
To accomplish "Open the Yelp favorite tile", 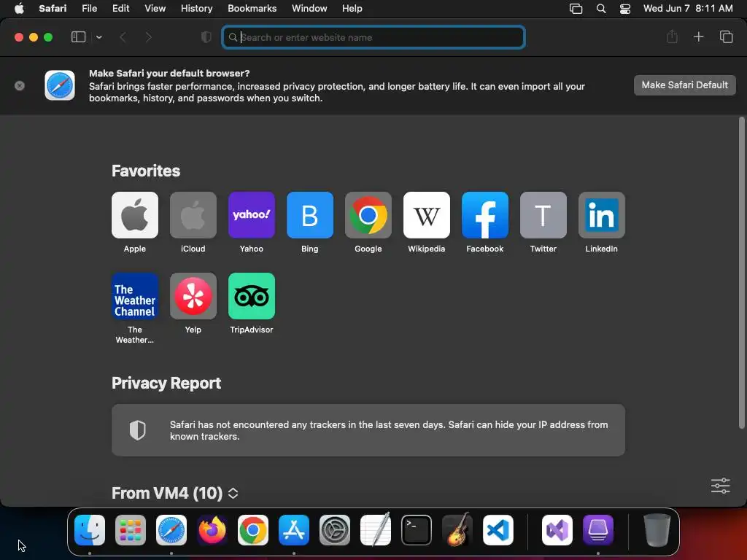I will point(193,296).
